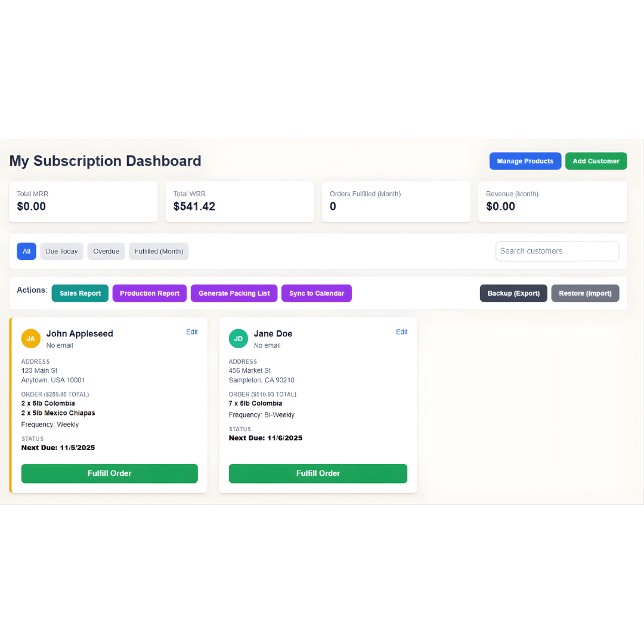
Task: Fulfill Jane Doe's order
Action: tap(318, 473)
